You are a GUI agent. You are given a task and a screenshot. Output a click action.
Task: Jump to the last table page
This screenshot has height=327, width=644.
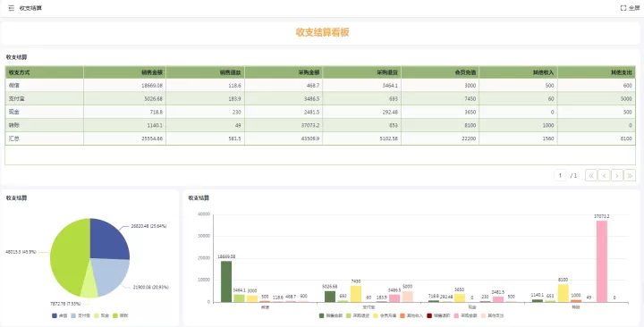click(630, 176)
